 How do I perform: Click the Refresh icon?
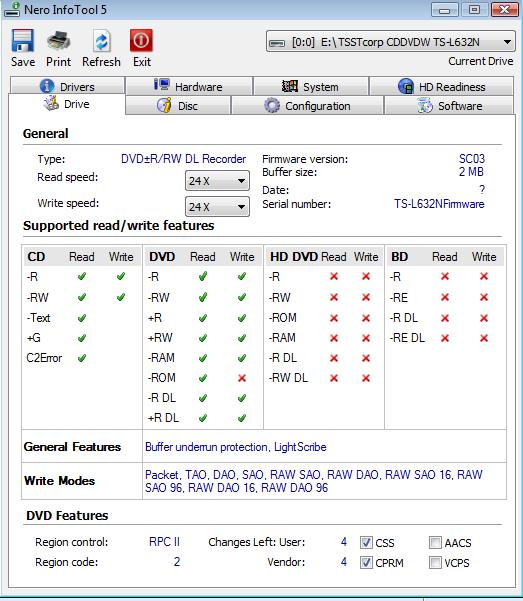101,41
